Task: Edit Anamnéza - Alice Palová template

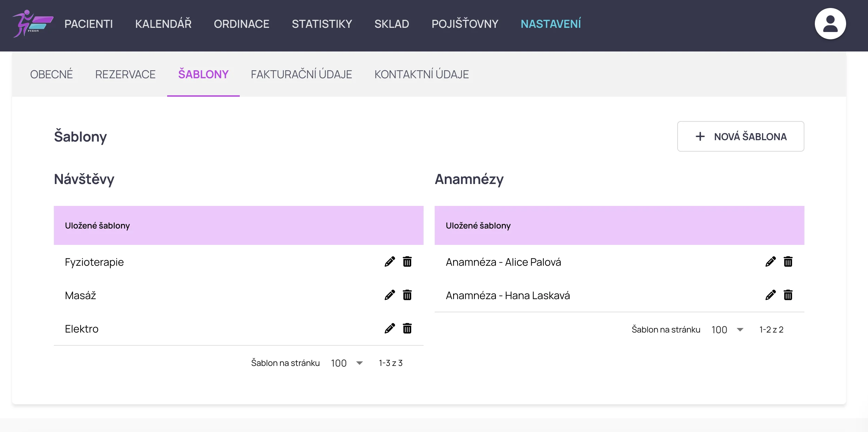Action: (770, 262)
